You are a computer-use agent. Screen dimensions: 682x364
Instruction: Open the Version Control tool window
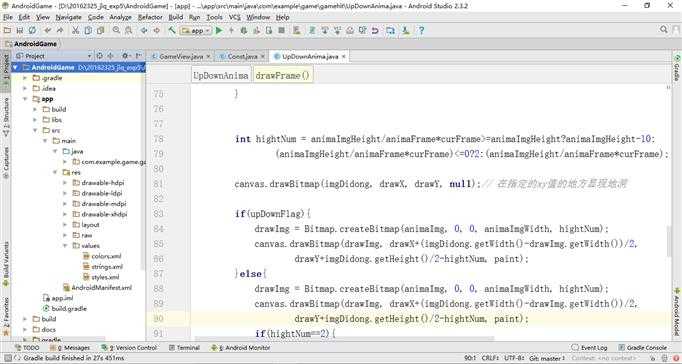129,348
